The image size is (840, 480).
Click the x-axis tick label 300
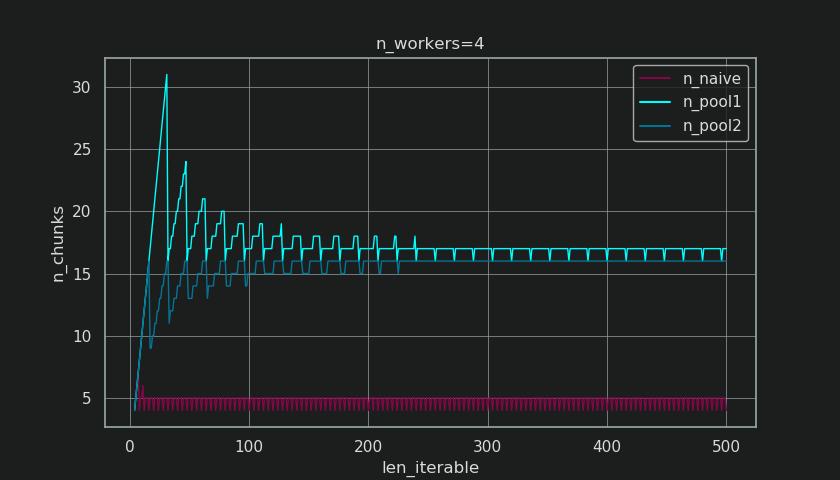tap(487, 446)
